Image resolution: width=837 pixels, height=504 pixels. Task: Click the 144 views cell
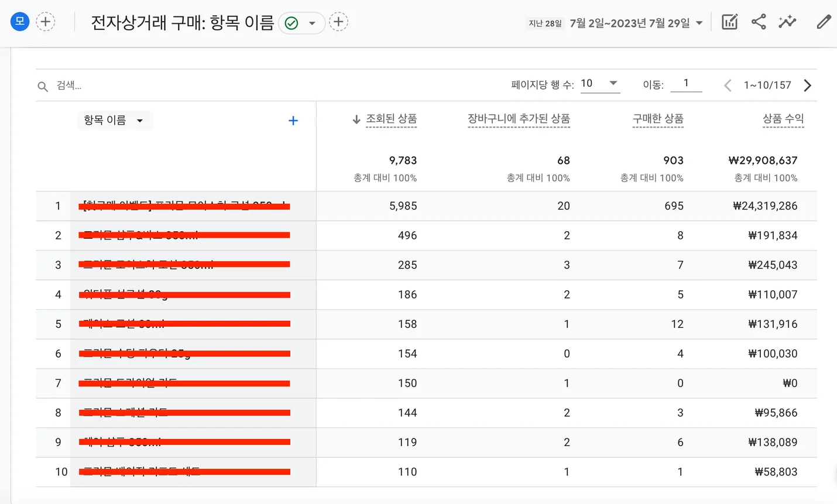point(407,413)
